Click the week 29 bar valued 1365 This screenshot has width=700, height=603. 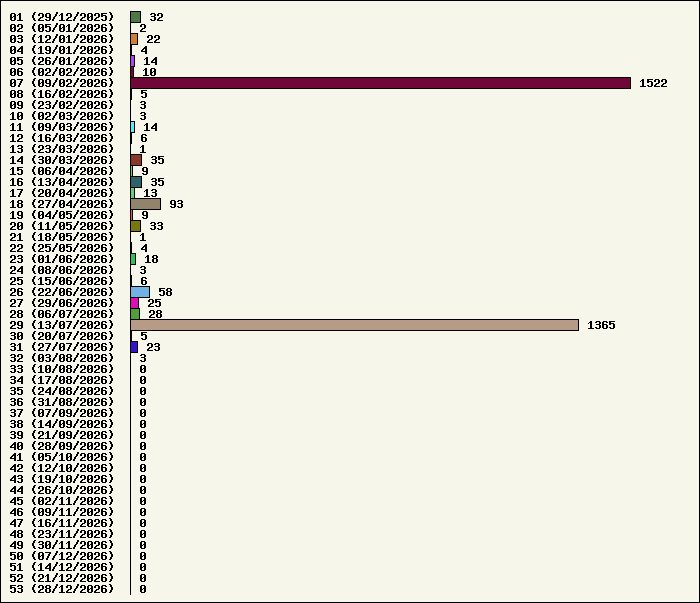click(x=354, y=325)
